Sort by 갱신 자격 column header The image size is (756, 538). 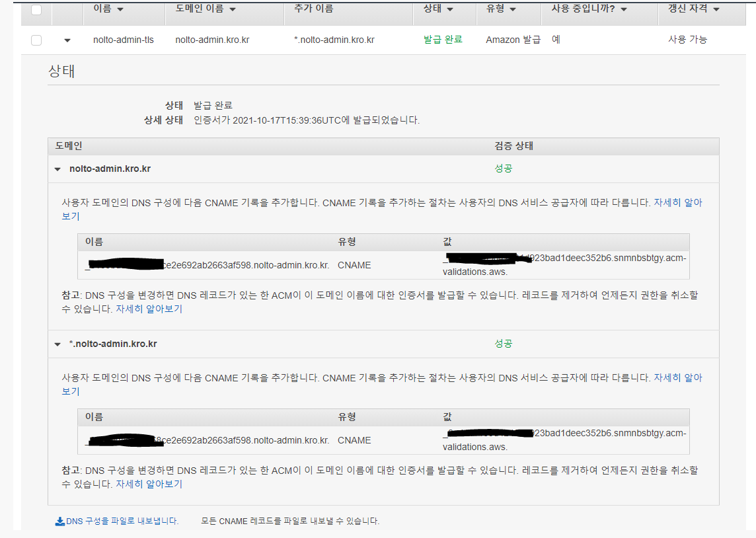pos(694,9)
